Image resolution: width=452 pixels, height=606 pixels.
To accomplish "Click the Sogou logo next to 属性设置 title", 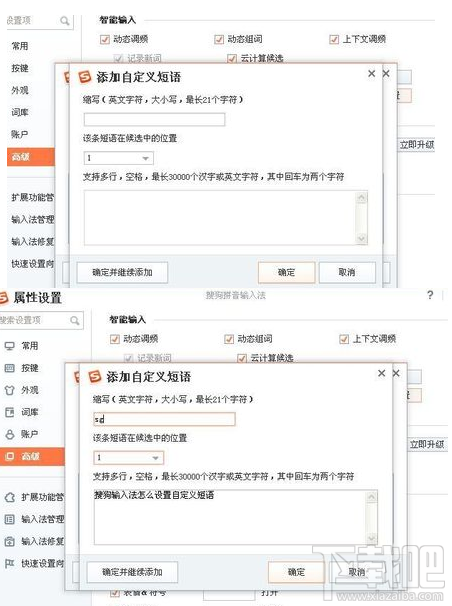I will click(3, 298).
